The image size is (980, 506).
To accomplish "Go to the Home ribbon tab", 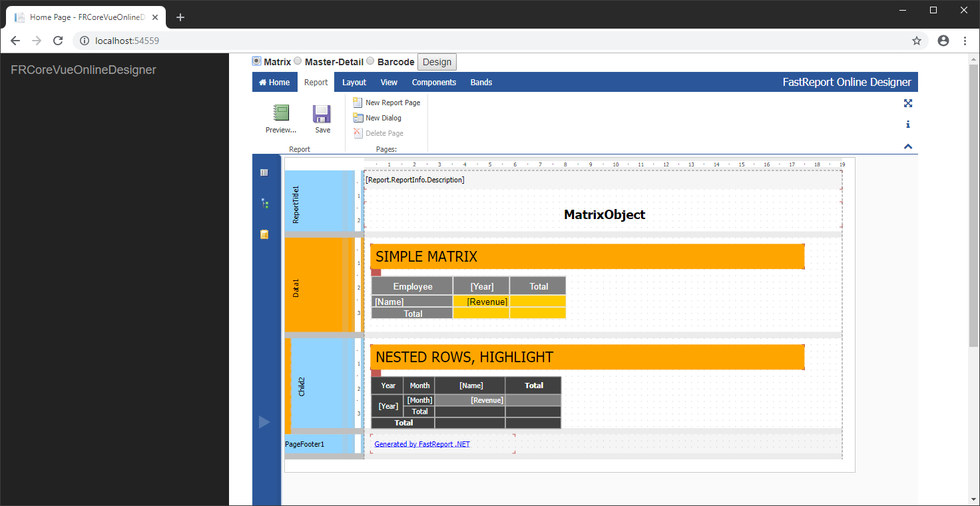I will [274, 83].
